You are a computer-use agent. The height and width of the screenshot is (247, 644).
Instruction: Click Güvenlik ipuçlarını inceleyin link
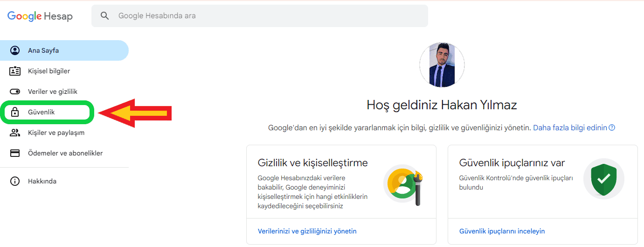[x=502, y=231]
